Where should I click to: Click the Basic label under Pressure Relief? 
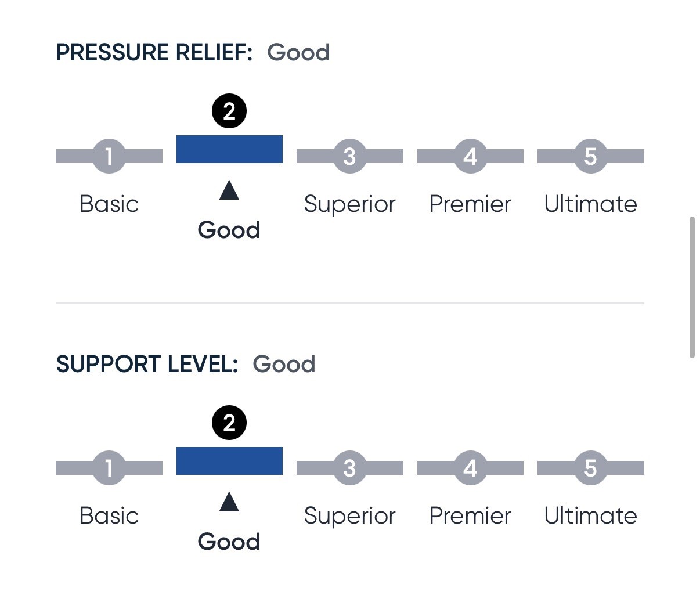pos(109,204)
